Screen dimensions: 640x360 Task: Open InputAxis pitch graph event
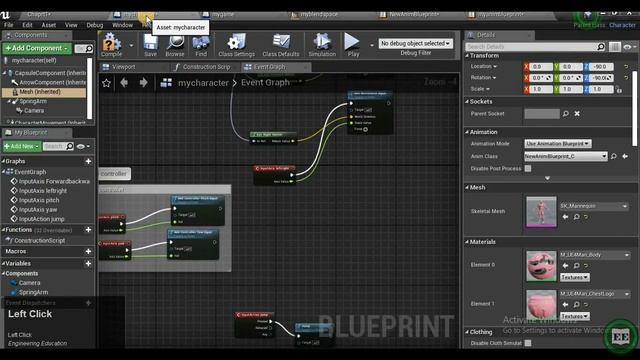(x=39, y=200)
